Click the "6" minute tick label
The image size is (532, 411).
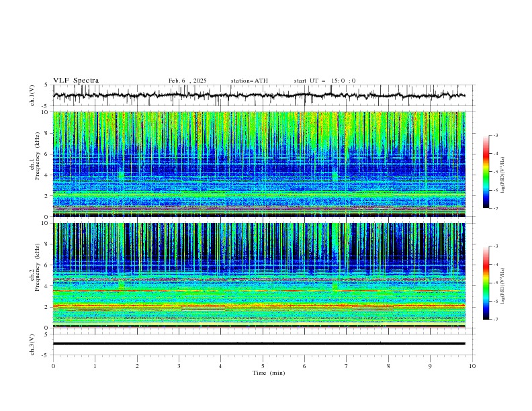(x=304, y=366)
